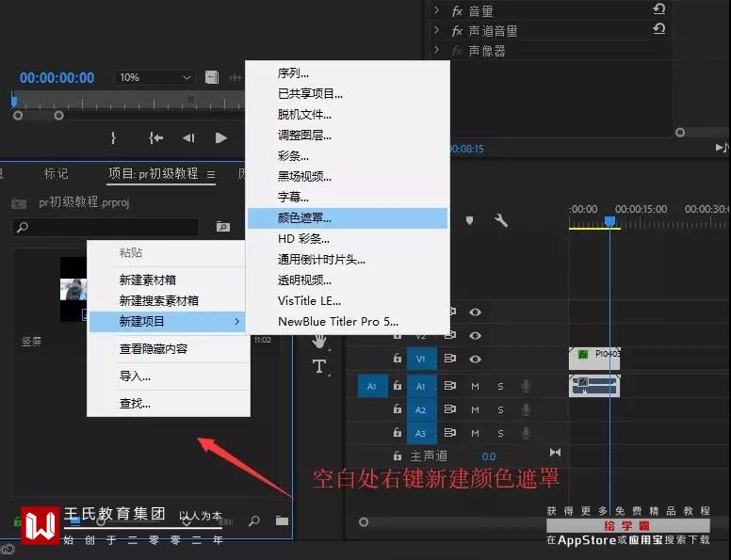The width and height of the screenshot is (731, 560).
Task: Click the find magnifier icon in project panel
Action: [x=254, y=520]
